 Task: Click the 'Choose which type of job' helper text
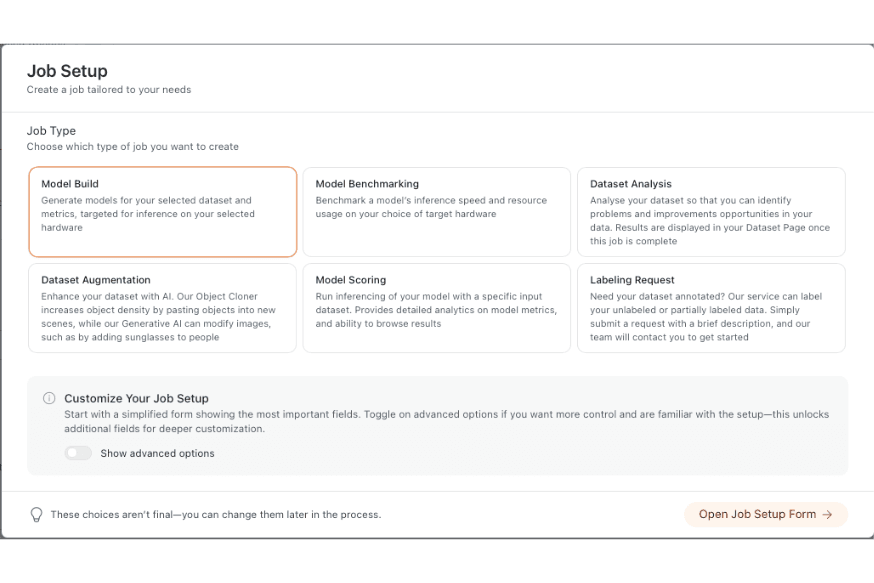tap(133, 147)
